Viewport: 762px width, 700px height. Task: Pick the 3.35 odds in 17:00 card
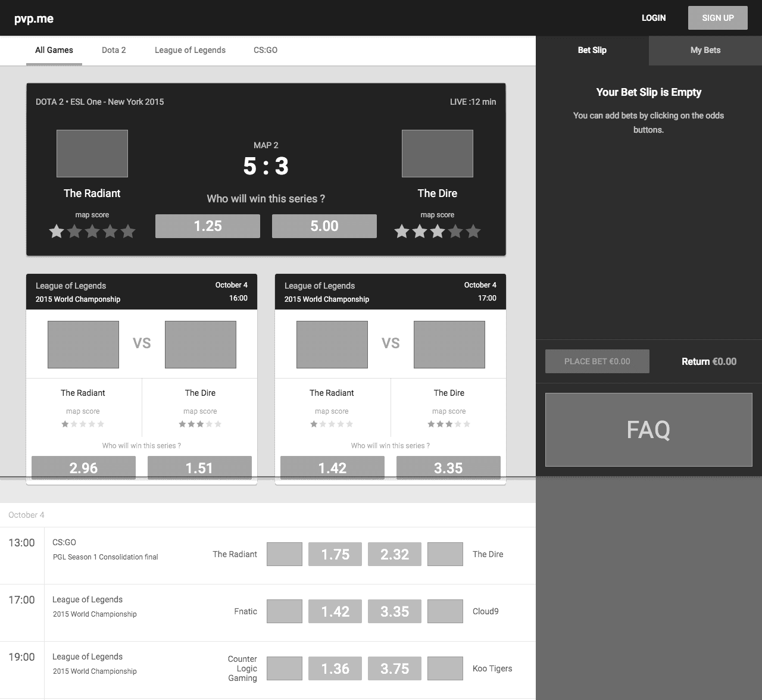(448, 468)
